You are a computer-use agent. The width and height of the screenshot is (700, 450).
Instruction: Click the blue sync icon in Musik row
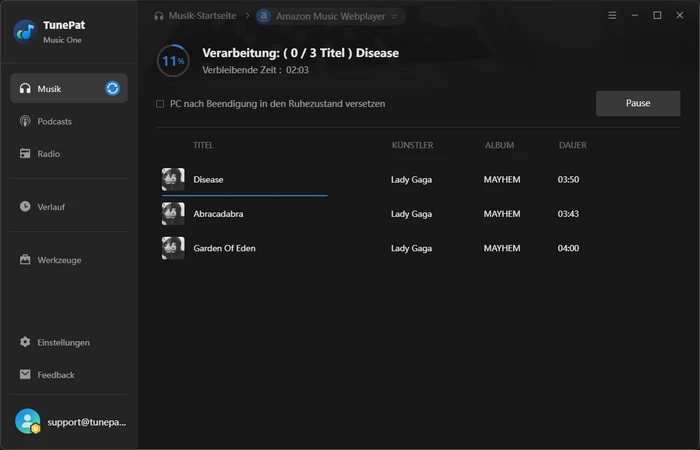click(112, 88)
